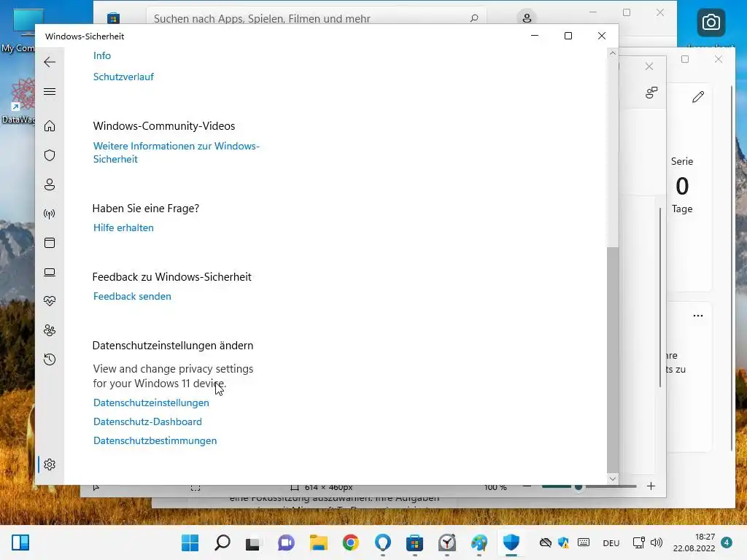Image resolution: width=747 pixels, height=560 pixels.
Task: Open Device security laptop icon in sidebar
Action: [50, 272]
